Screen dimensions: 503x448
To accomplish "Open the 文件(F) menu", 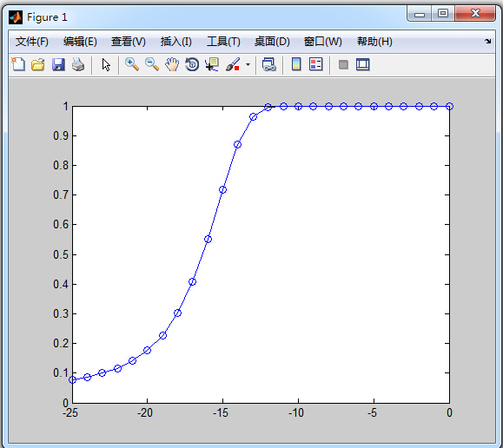I will click(32, 42).
